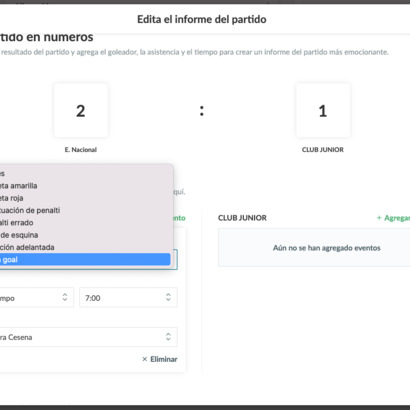
Task: Click the 'Edita el informe del partido' title
Action: pyautogui.click(x=202, y=19)
